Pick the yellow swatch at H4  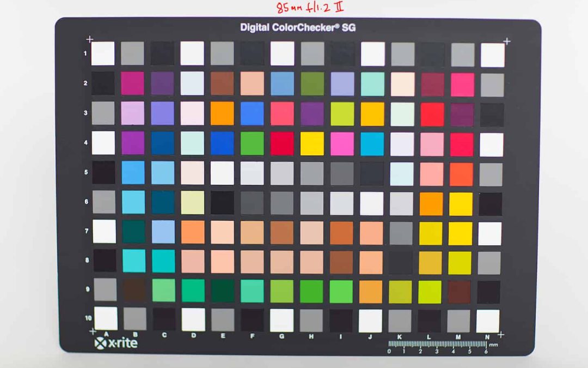[313, 143]
